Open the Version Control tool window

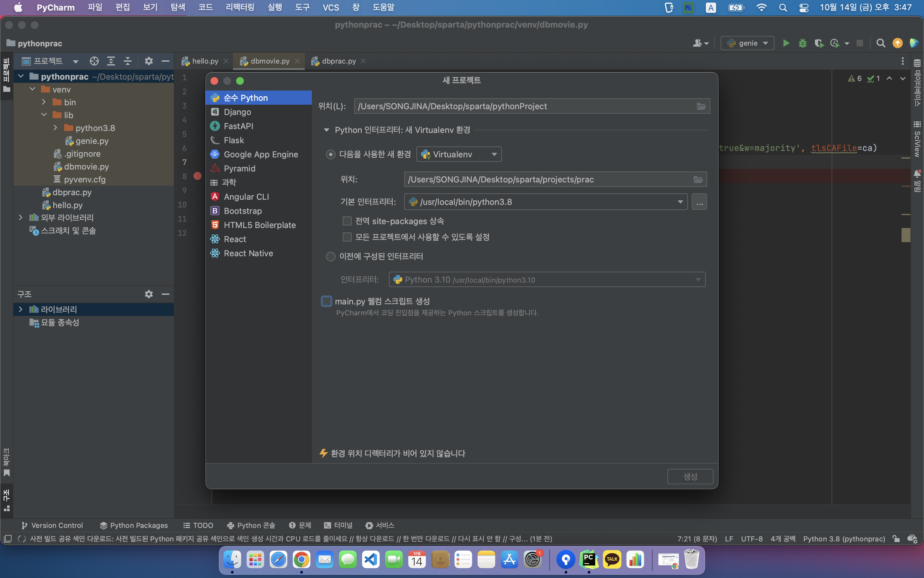point(52,525)
